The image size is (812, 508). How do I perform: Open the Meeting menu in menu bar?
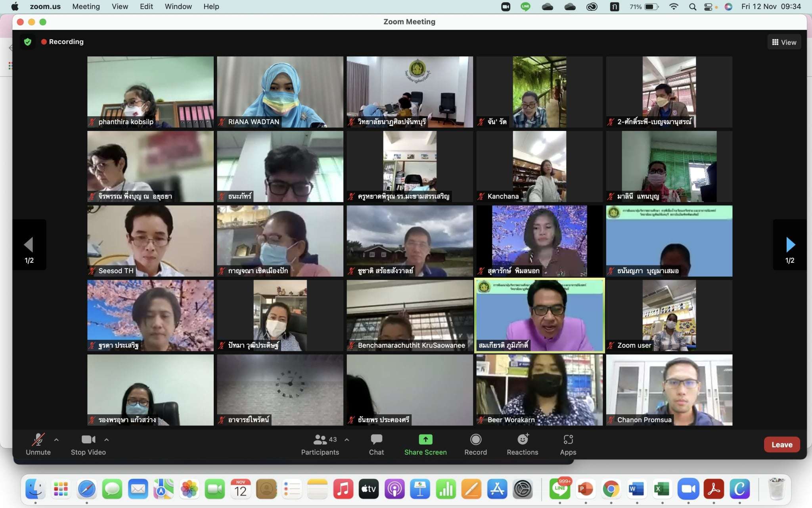point(86,6)
